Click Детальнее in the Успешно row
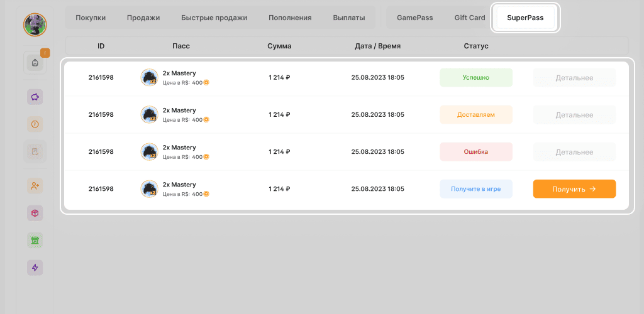This screenshot has height=314, width=644. (x=574, y=78)
